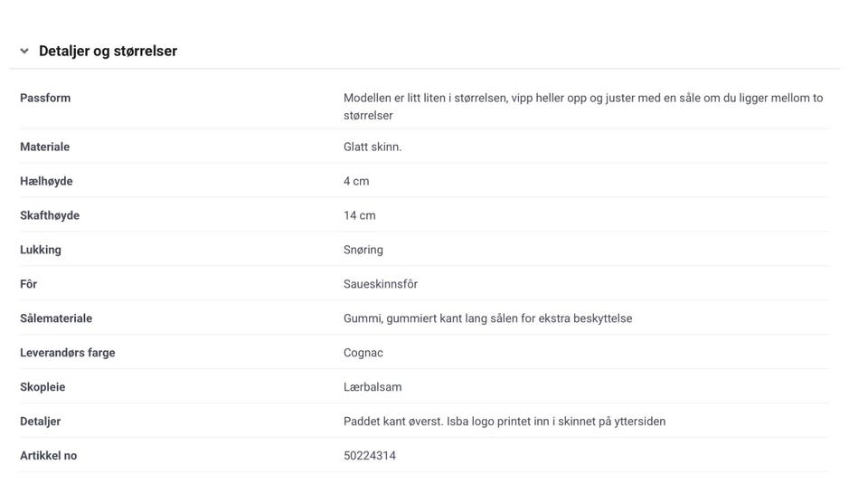
Task: Collapse the Detaljer og størrelser chevron
Action: [24, 52]
